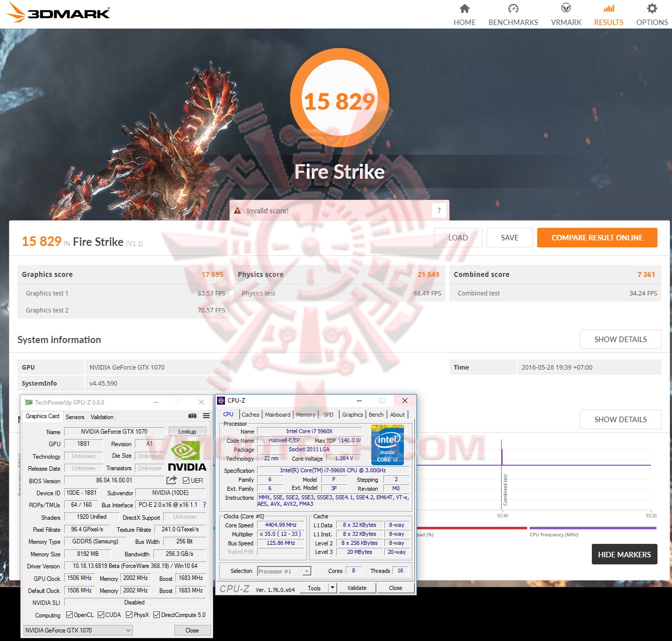The image size is (672, 641).
Task: Switch to the GPU-Z Validation tab
Action: point(102,417)
